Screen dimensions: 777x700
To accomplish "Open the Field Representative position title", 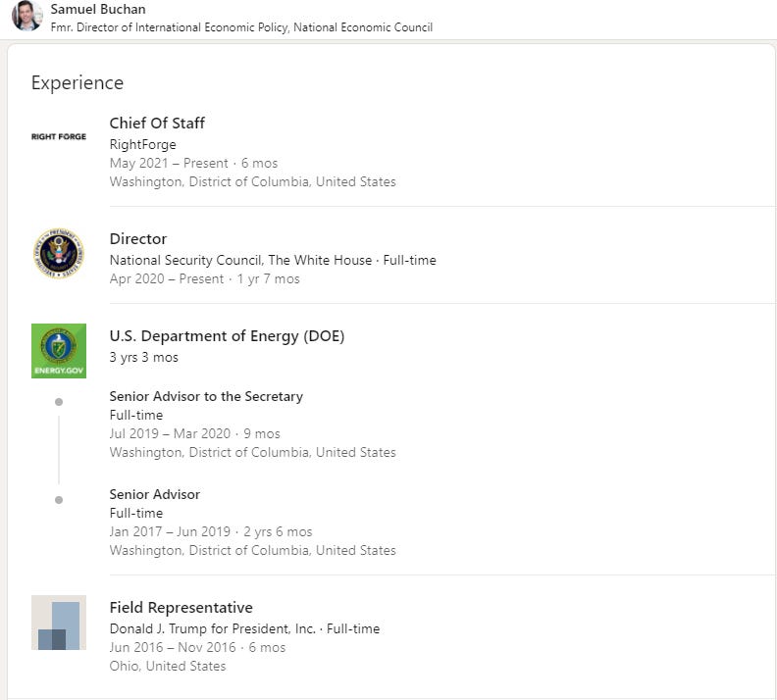I will click(x=181, y=608).
